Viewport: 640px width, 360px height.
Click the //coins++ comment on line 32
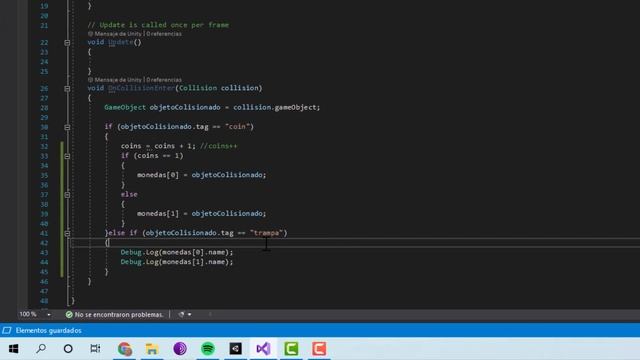pos(218,146)
